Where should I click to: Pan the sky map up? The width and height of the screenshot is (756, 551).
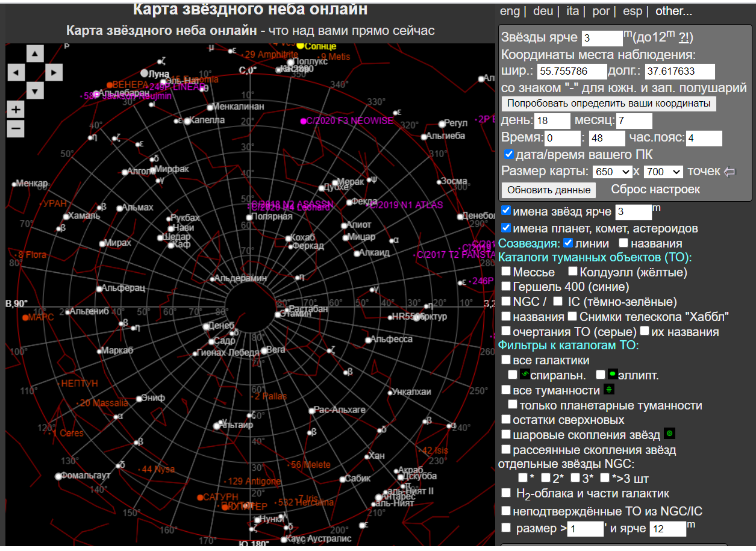pos(35,54)
